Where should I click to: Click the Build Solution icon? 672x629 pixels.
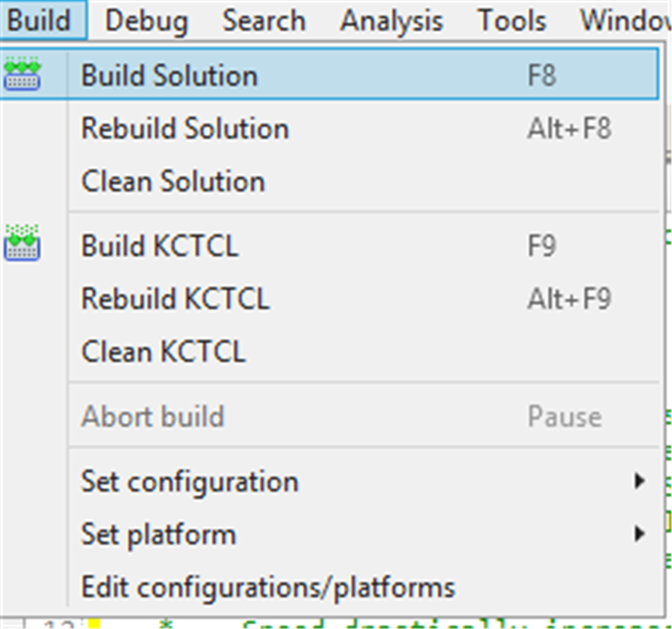22,75
